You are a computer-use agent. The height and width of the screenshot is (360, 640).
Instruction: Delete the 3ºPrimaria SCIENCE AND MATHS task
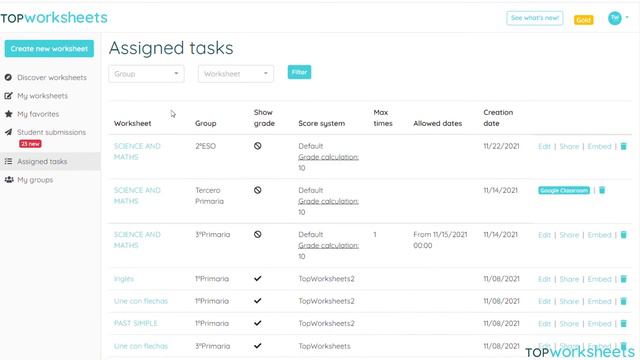(x=623, y=235)
